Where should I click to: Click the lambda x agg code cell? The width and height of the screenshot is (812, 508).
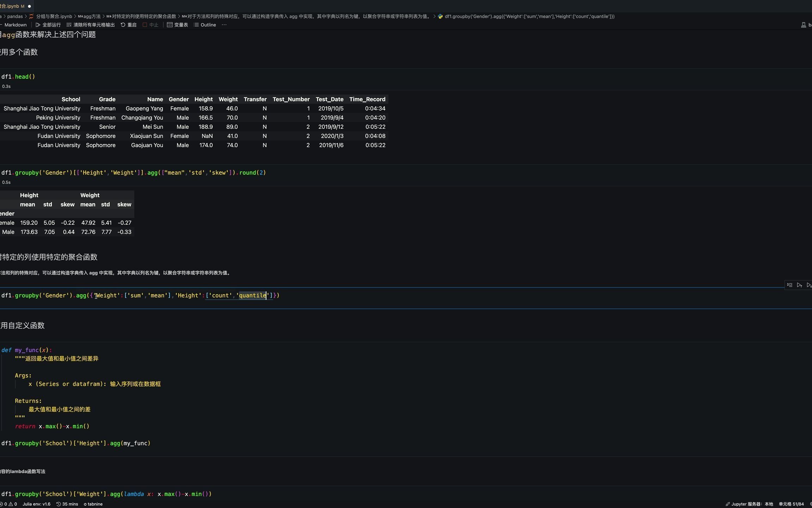(x=106, y=494)
